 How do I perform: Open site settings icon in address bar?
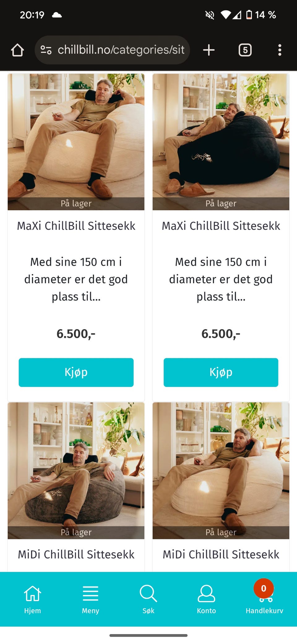[x=46, y=50]
